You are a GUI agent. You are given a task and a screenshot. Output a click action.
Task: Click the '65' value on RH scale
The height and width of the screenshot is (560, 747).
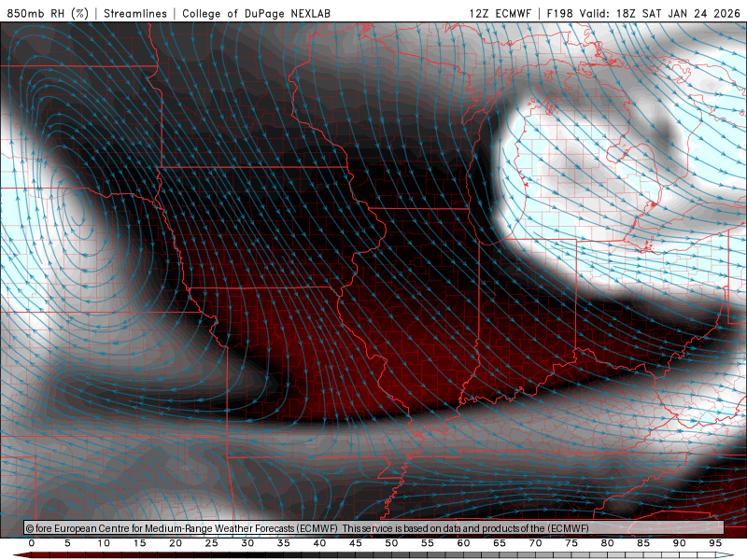click(500, 543)
